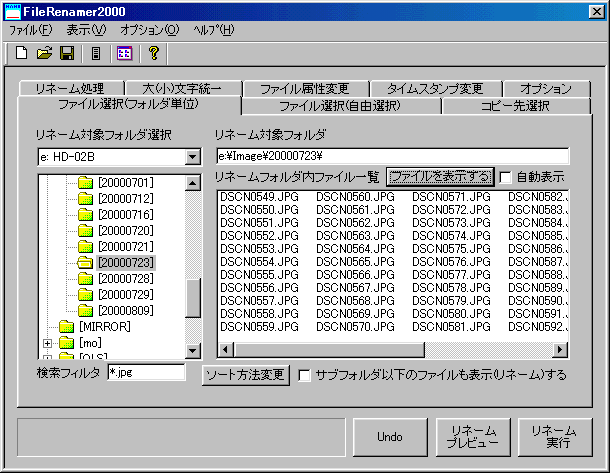Image resolution: width=610 pixels, height=473 pixels.
Task: Click folder icon beside [20000720]
Action: click(85, 230)
